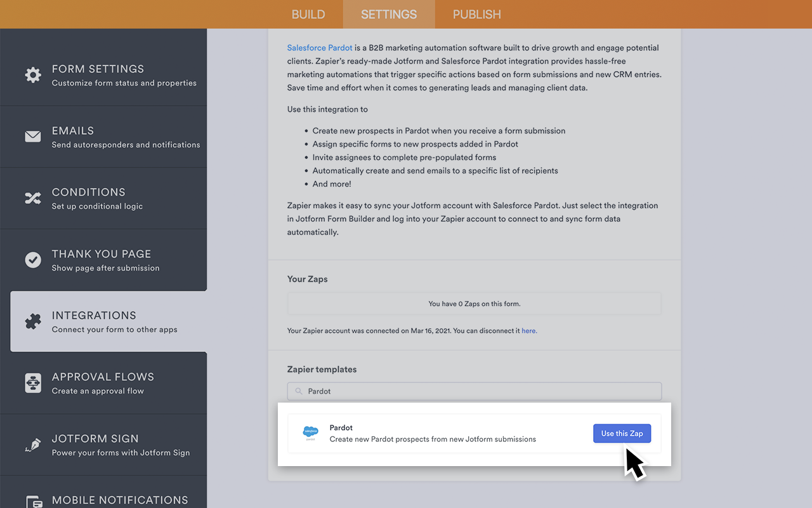Click the Integrations puzzle piece icon
The image size is (812, 508).
point(33,321)
